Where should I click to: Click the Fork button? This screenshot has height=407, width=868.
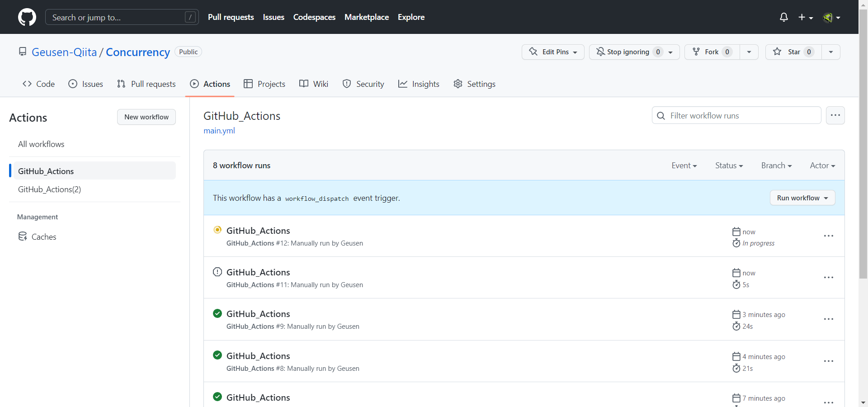712,52
